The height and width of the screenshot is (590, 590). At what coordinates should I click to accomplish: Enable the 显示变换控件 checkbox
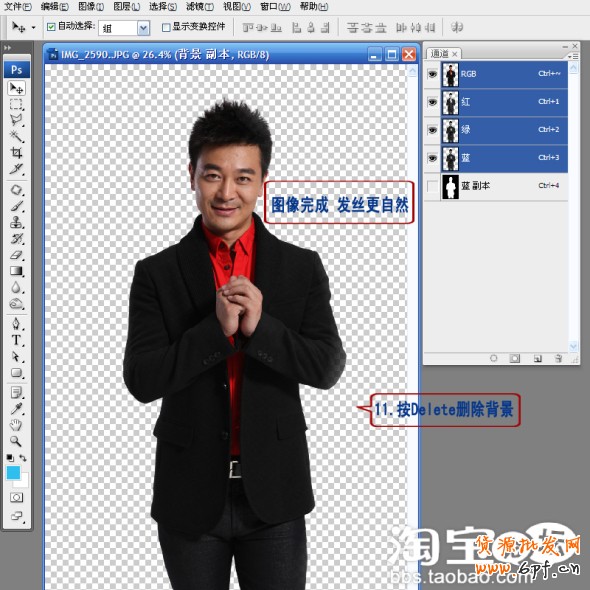coord(166,27)
